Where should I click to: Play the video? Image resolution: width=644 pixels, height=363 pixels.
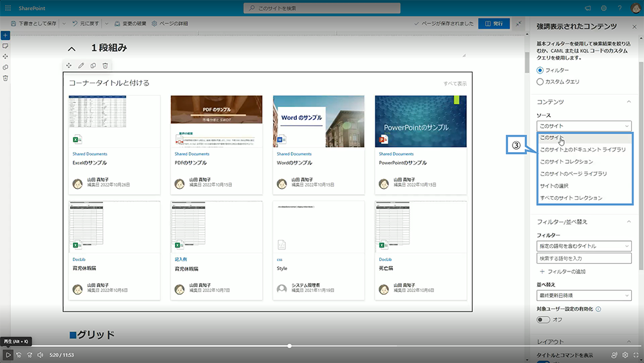(x=8, y=355)
